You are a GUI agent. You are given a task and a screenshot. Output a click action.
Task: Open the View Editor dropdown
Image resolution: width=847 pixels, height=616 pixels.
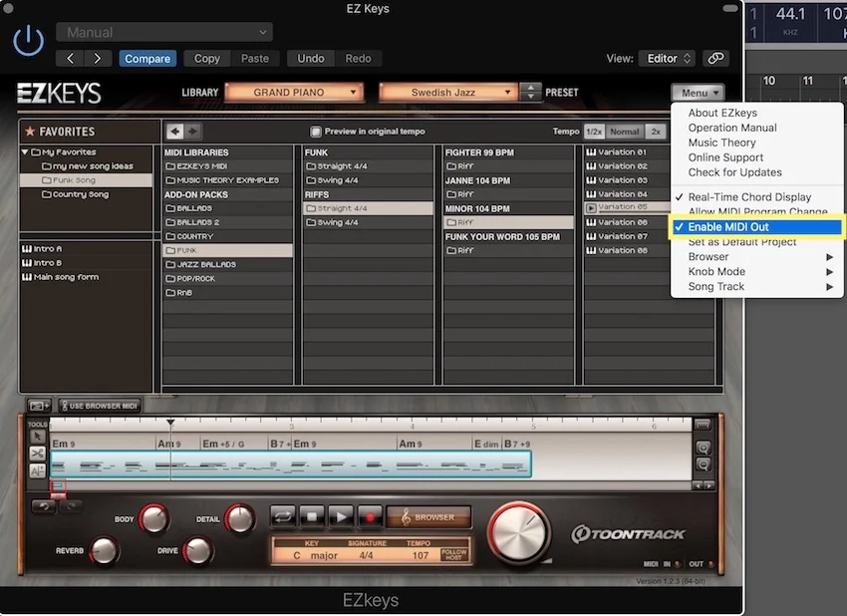[668, 59]
